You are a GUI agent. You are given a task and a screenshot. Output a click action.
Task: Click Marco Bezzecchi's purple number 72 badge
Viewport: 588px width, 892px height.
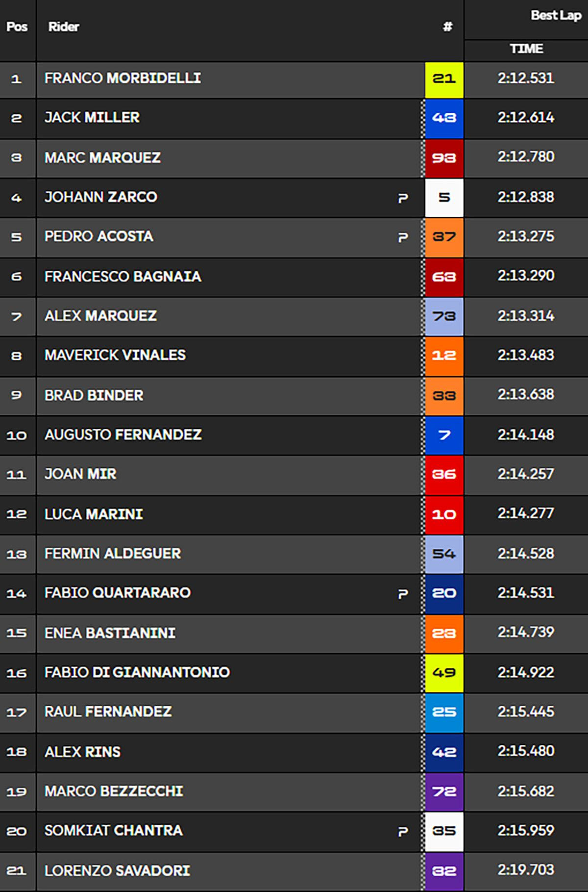pos(444,791)
